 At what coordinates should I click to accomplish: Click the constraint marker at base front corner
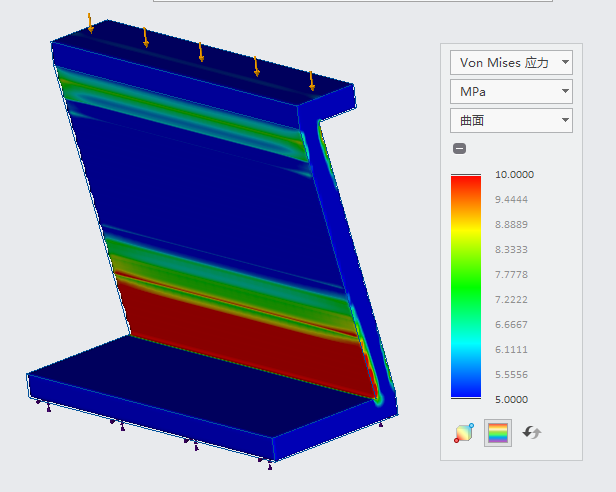click(x=268, y=461)
